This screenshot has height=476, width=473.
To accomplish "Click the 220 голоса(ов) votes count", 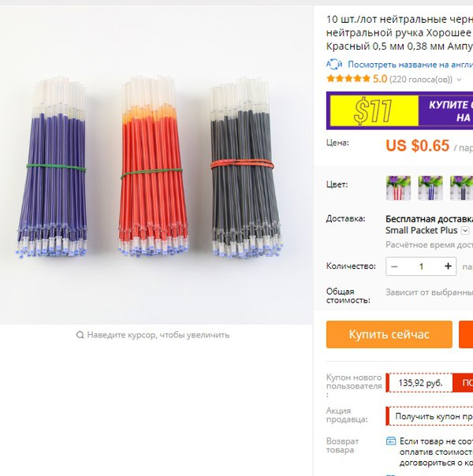I will pyautogui.click(x=421, y=80).
